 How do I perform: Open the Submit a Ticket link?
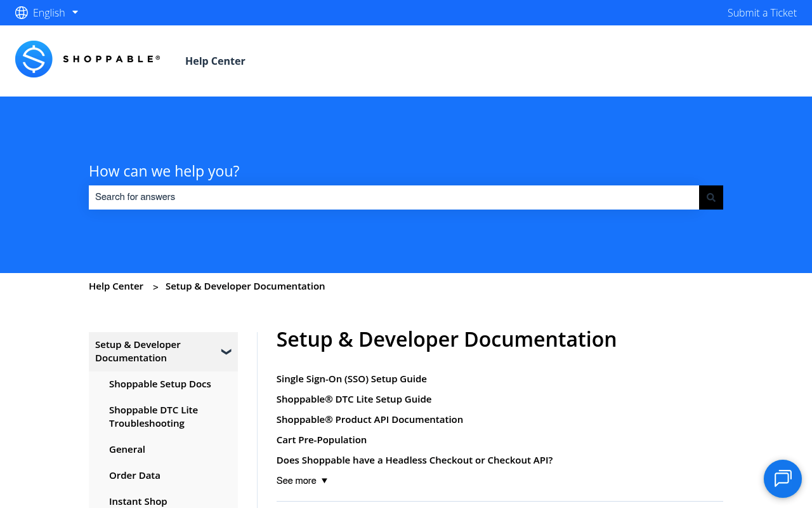762,13
